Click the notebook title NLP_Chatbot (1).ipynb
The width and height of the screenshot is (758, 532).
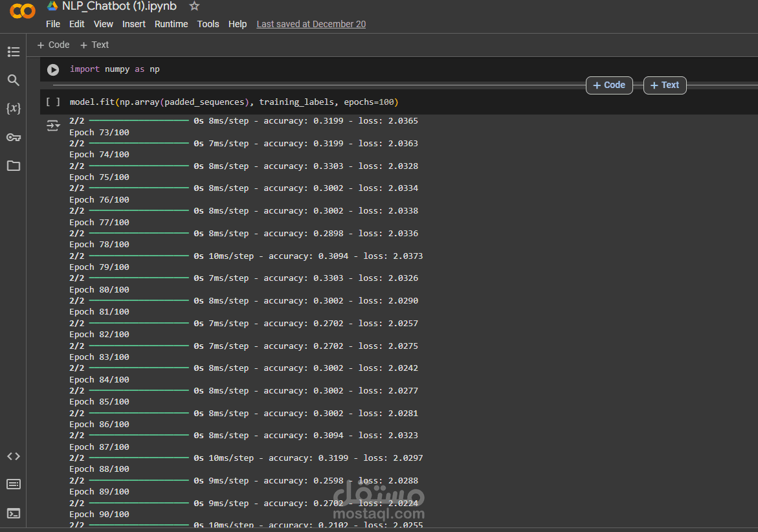pos(119,6)
